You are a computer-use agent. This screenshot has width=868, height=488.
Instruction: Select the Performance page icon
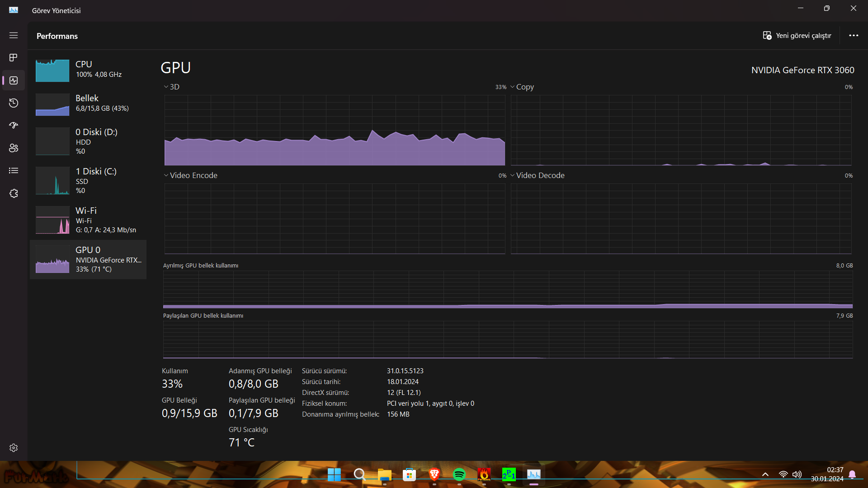tap(14, 80)
